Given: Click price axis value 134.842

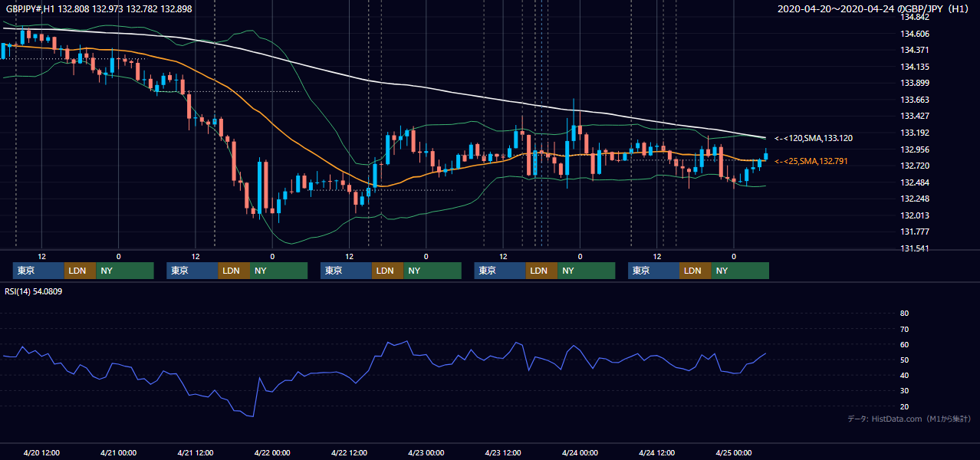Looking at the screenshot, I should coord(914,17).
